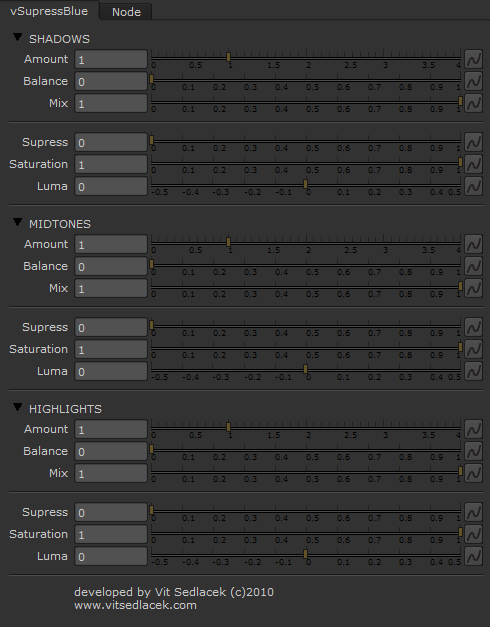The width and height of the screenshot is (490, 627).
Task: Collapse the HIGHLIGHTS group triangle
Action: tap(17, 407)
